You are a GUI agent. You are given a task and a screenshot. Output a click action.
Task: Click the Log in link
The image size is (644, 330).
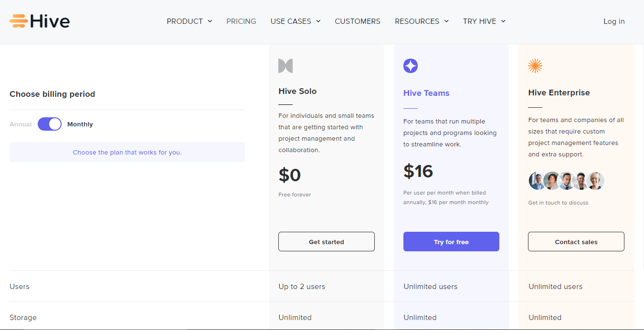[x=614, y=21]
